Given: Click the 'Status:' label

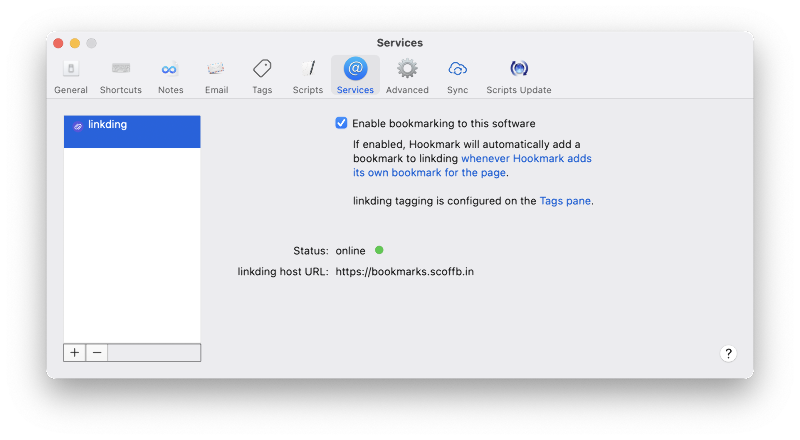Looking at the screenshot, I should pyautogui.click(x=311, y=251).
